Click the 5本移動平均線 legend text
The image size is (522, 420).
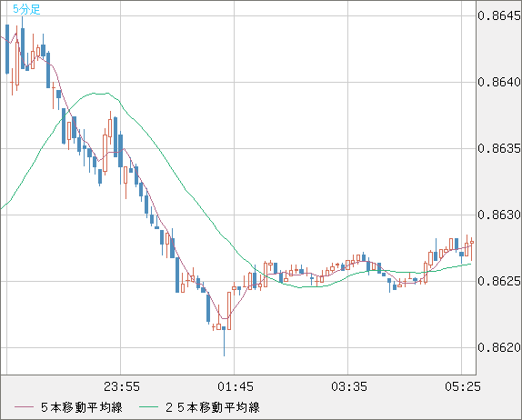pyautogui.click(x=82, y=407)
